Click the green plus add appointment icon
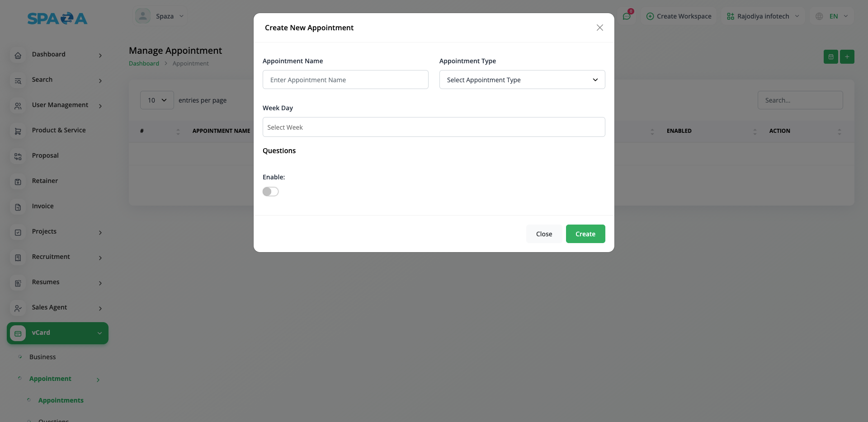868x422 pixels. 847,56
